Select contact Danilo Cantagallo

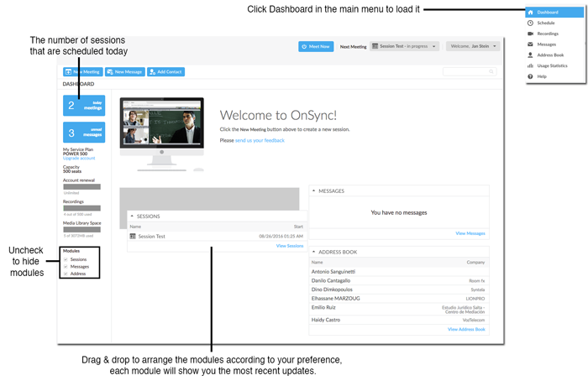[x=399, y=281]
